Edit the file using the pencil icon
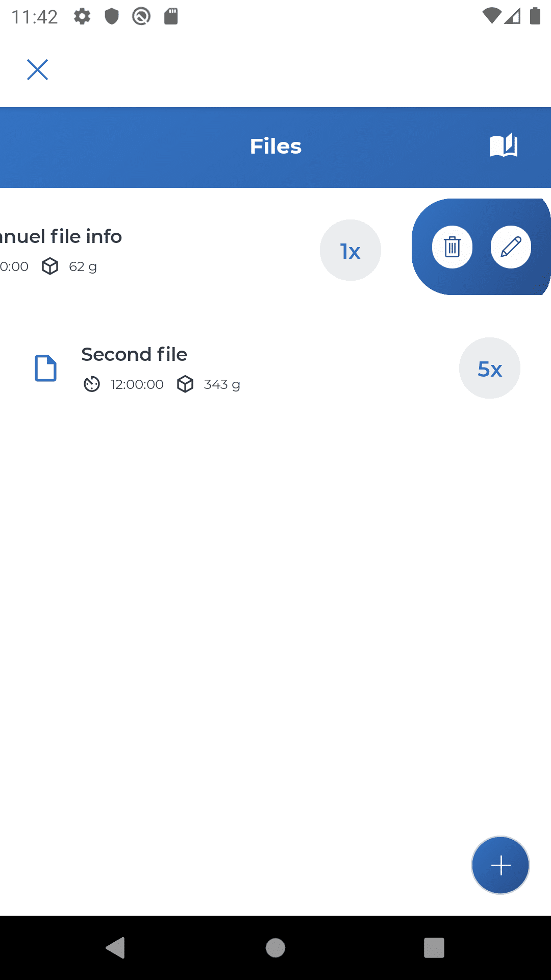Image resolution: width=551 pixels, height=980 pixels. click(511, 247)
